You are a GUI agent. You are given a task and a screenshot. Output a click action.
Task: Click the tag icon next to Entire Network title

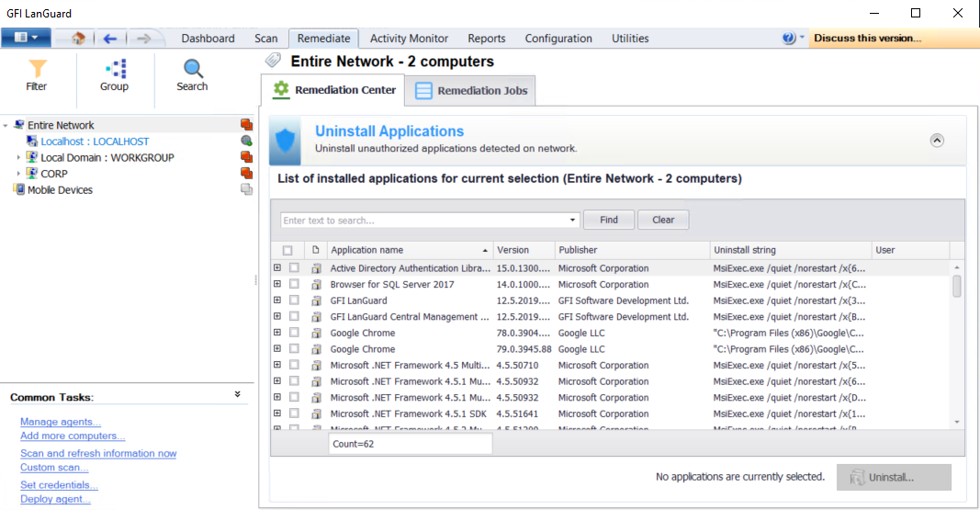pyautogui.click(x=273, y=61)
